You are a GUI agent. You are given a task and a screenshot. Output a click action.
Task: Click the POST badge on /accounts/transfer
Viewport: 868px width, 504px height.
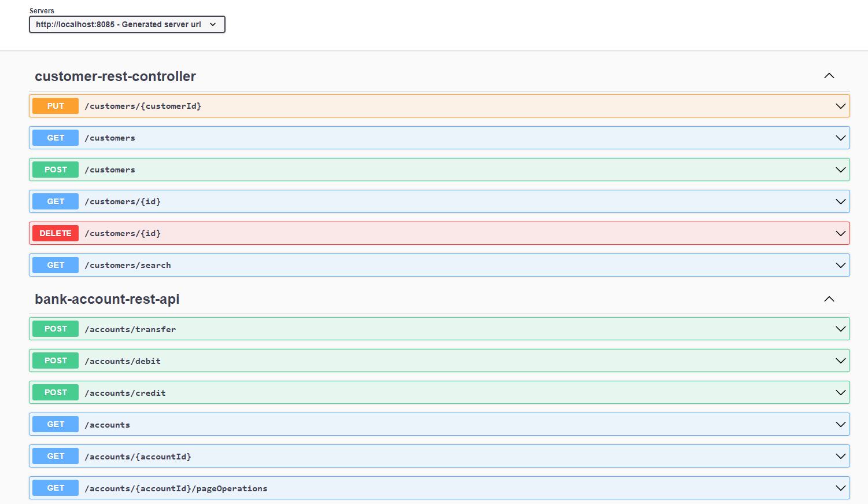[55, 329]
